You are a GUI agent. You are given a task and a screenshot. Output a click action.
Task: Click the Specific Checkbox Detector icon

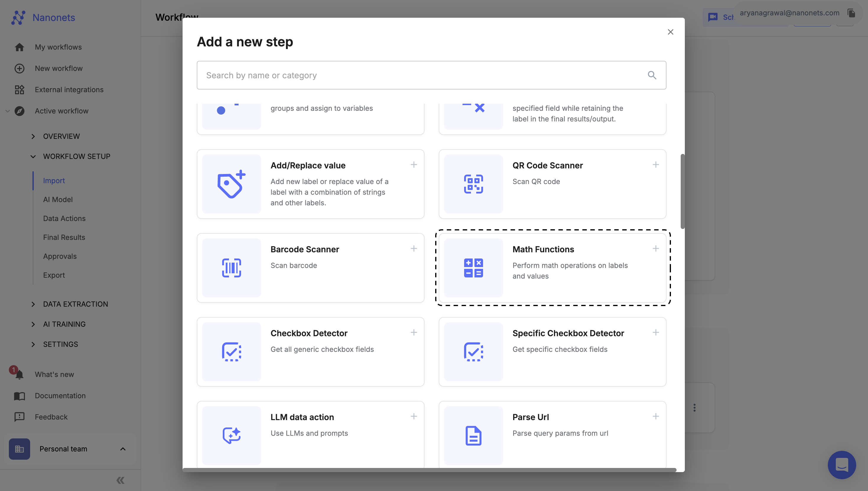[474, 352]
